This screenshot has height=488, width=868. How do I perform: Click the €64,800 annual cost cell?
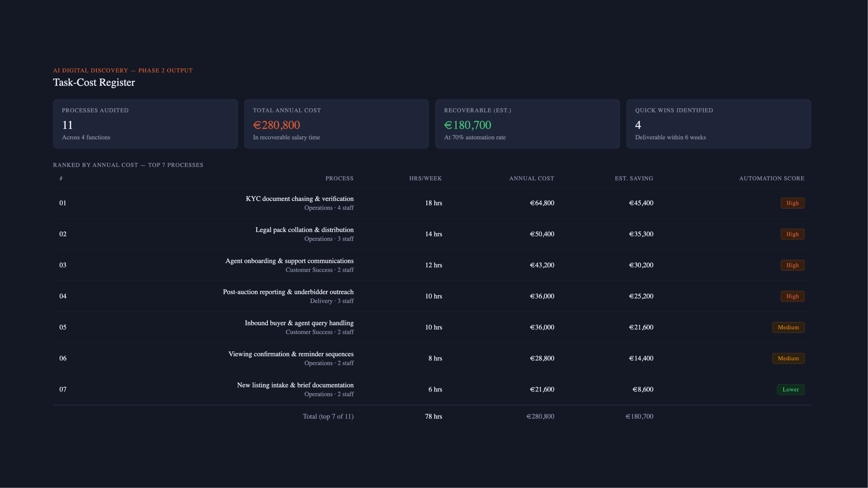[x=542, y=203]
